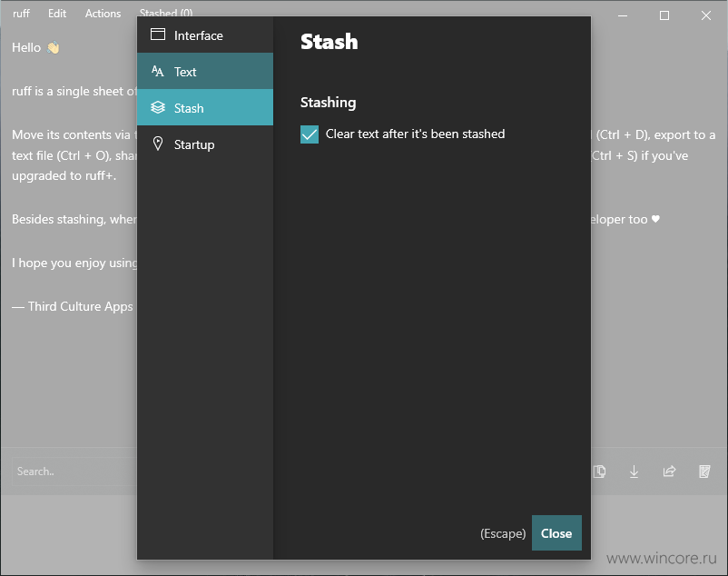This screenshot has height=576, width=728.
Task: Click the Text font-size icon in sidebar
Action: click(158, 71)
